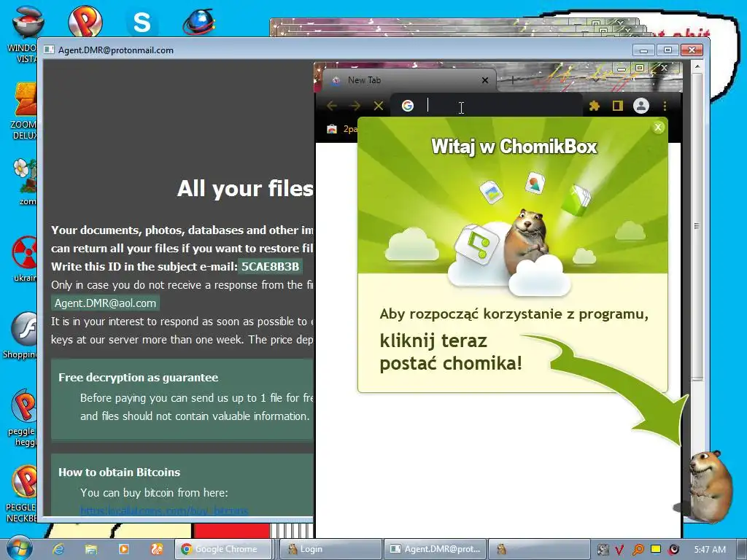The width and height of the screenshot is (747, 560).
Task: Open the blue globe desktop icon
Action: [198, 21]
